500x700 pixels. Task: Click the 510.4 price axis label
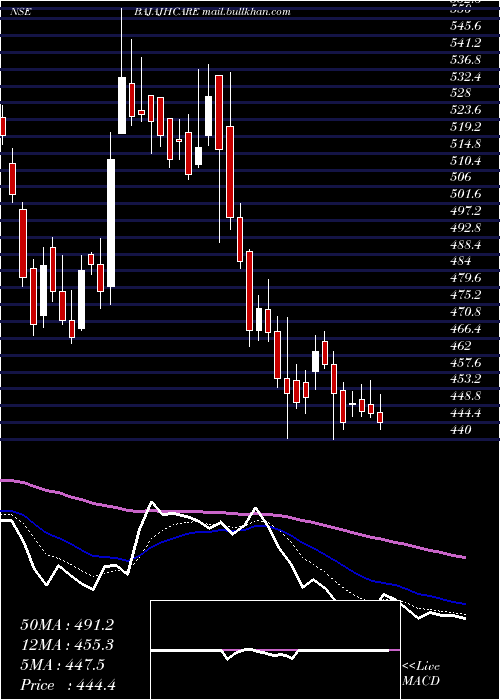point(466,161)
